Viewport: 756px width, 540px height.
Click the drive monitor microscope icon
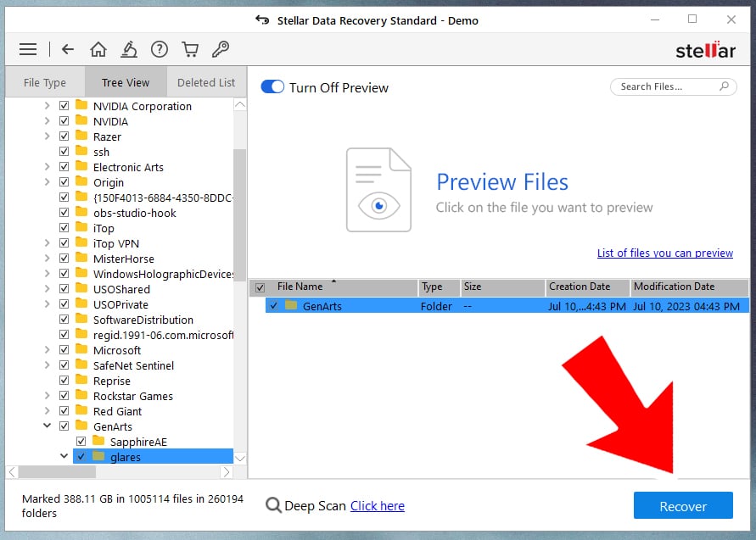click(x=128, y=48)
